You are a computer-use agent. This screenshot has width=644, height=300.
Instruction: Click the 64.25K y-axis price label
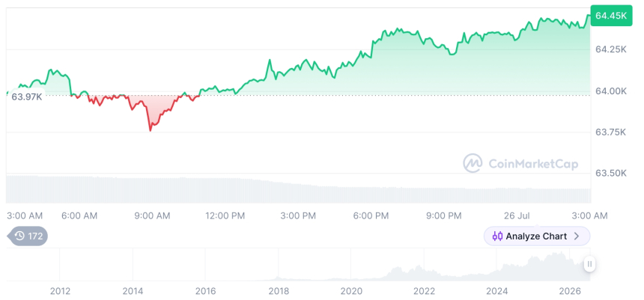(611, 49)
